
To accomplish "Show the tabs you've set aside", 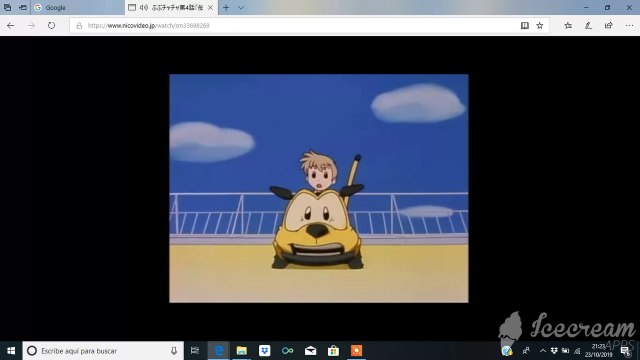I will pyautogui.click(x=7, y=7).
